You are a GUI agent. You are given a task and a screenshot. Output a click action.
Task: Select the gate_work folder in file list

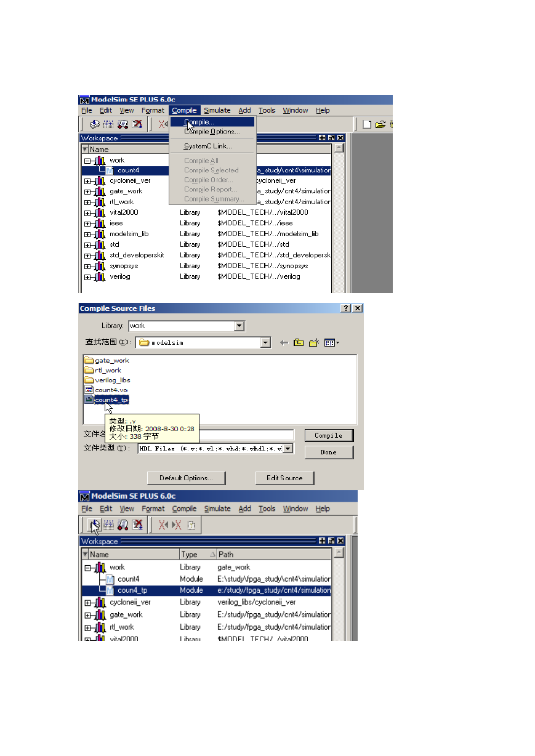(x=107, y=360)
